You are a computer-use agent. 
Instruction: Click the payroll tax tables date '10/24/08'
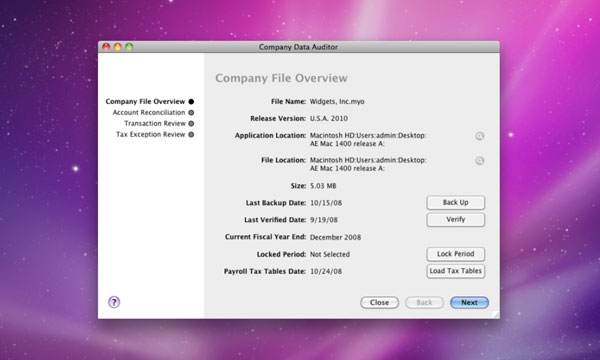click(x=326, y=272)
